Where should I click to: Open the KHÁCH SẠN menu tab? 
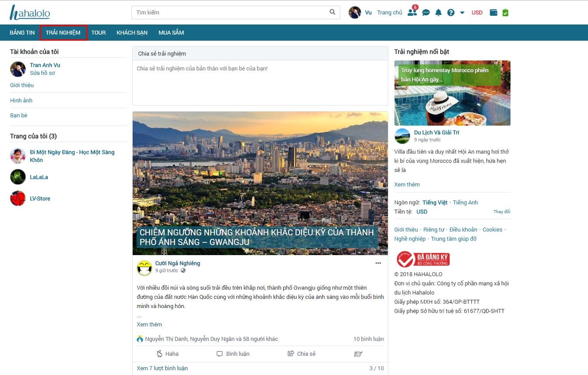pos(132,33)
